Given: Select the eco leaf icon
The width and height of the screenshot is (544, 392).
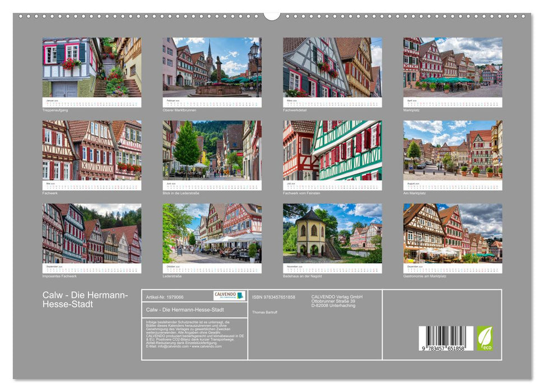Looking at the screenshot, I should [x=486, y=338].
